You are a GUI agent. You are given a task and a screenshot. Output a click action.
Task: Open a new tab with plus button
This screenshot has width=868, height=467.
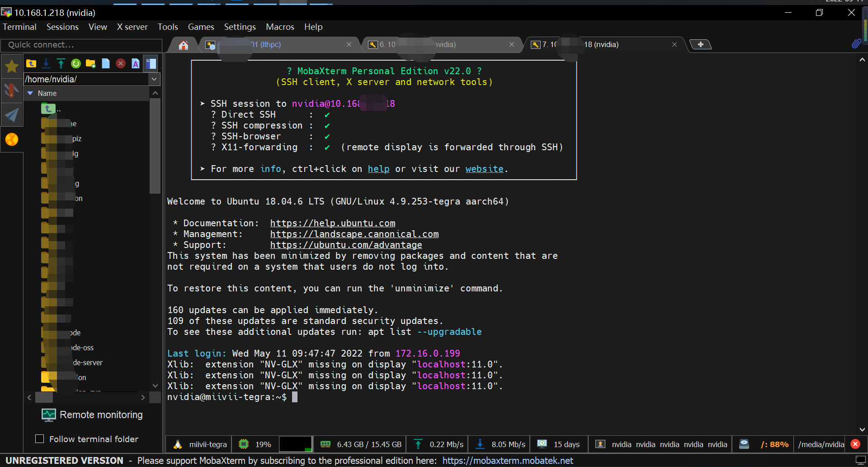[x=700, y=44]
